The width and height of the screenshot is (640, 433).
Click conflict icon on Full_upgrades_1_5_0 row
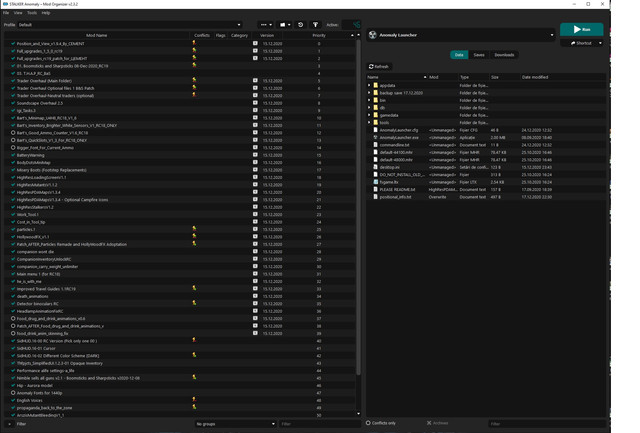(194, 51)
